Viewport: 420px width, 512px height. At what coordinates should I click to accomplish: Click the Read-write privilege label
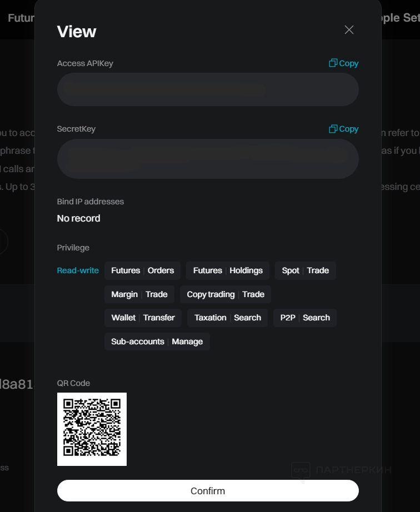pyautogui.click(x=78, y=270)
